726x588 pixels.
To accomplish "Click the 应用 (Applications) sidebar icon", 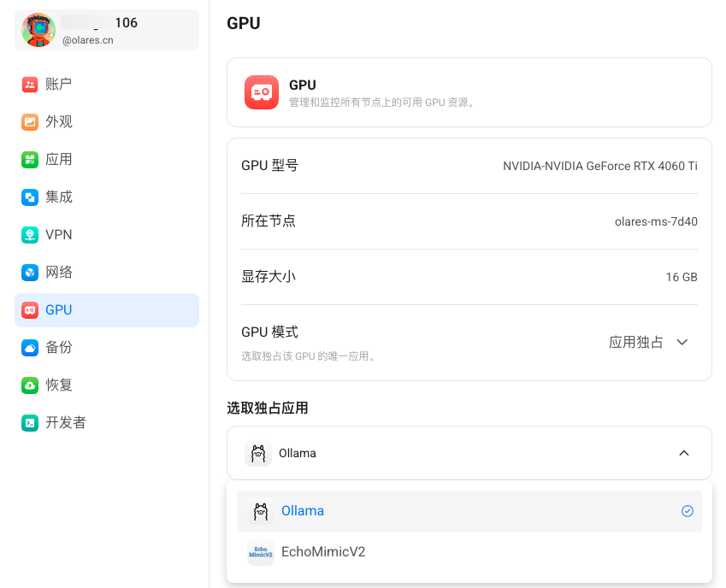I will click(30, 160).
